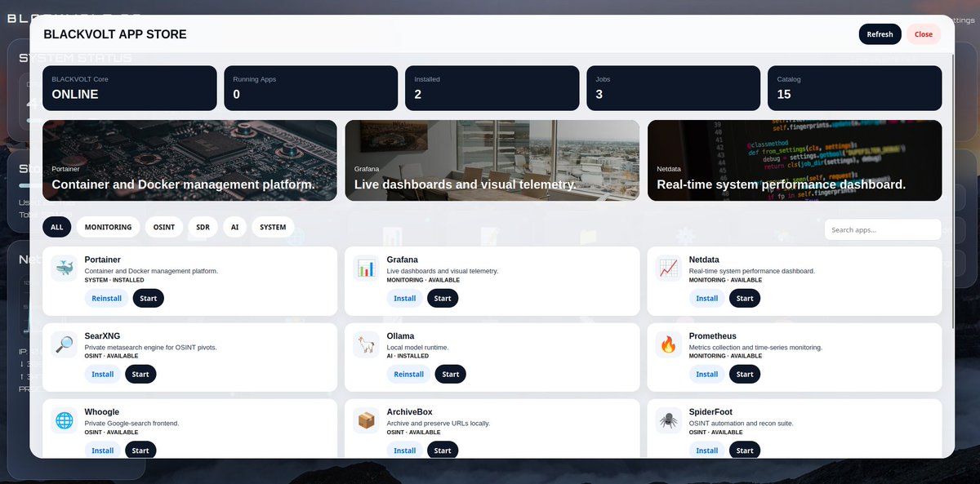980x484 pixels.
Task: Click "OSINT automation and recon suite." description
Action: (x=742, y=424)
